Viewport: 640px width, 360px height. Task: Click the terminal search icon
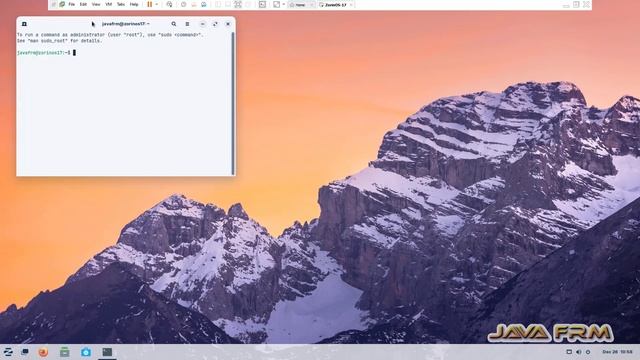pyautogui.click(x=174, y=24)
